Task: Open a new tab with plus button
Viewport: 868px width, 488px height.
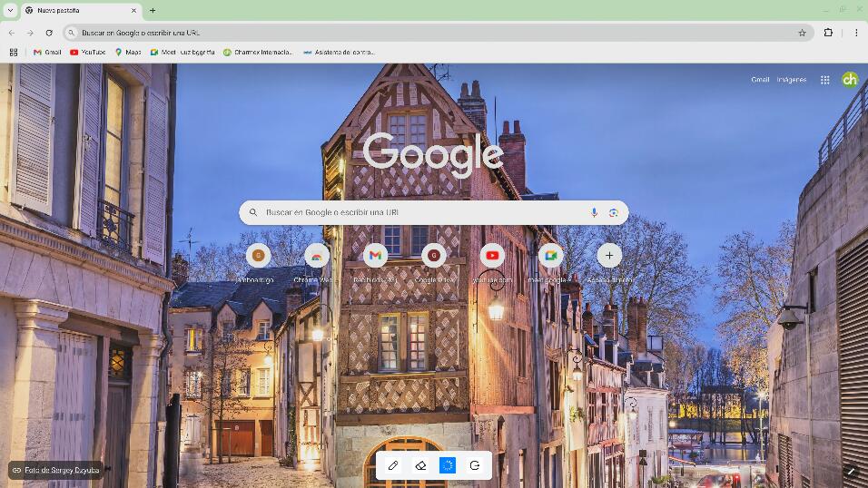Action: pos(153,10)
